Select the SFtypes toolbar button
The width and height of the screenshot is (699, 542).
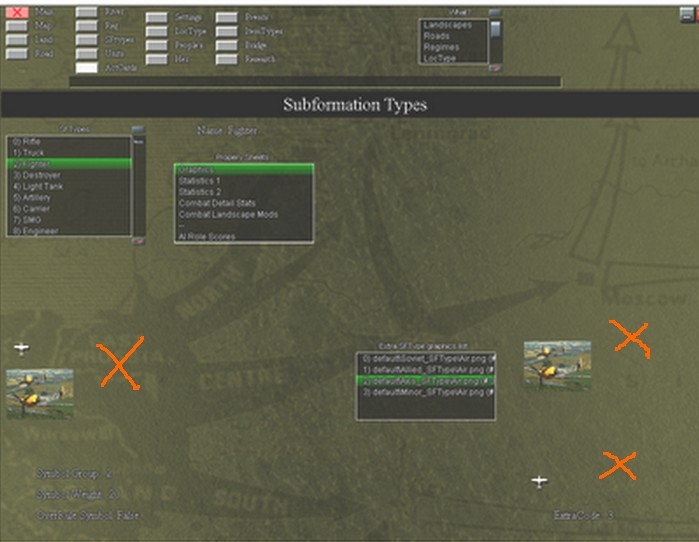point(86,40)
